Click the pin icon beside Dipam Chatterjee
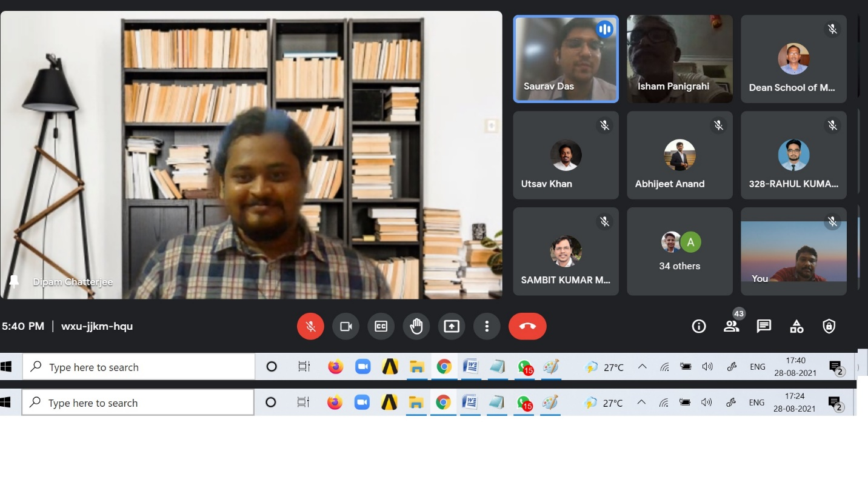 click(x=14, y=281)
